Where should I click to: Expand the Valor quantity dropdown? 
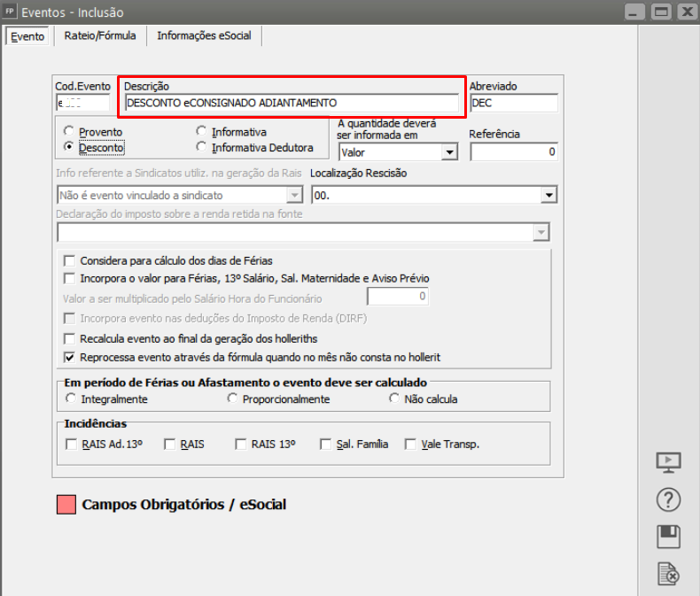(449, 152)
